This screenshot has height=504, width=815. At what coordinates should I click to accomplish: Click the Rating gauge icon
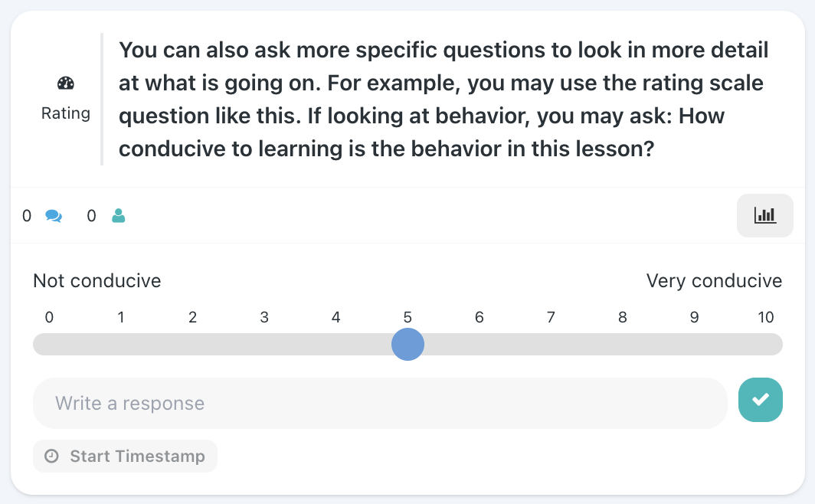[x=66, y=83]
